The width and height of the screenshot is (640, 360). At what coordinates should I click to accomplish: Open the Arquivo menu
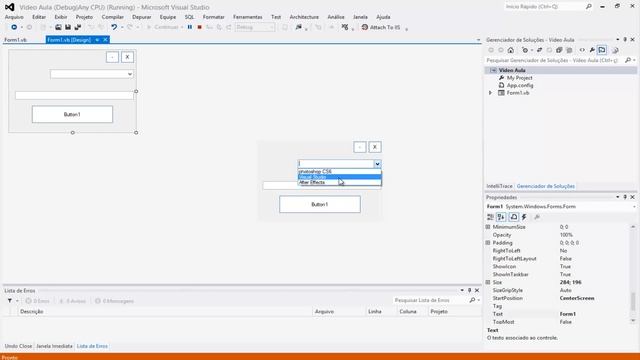point(14,17)
